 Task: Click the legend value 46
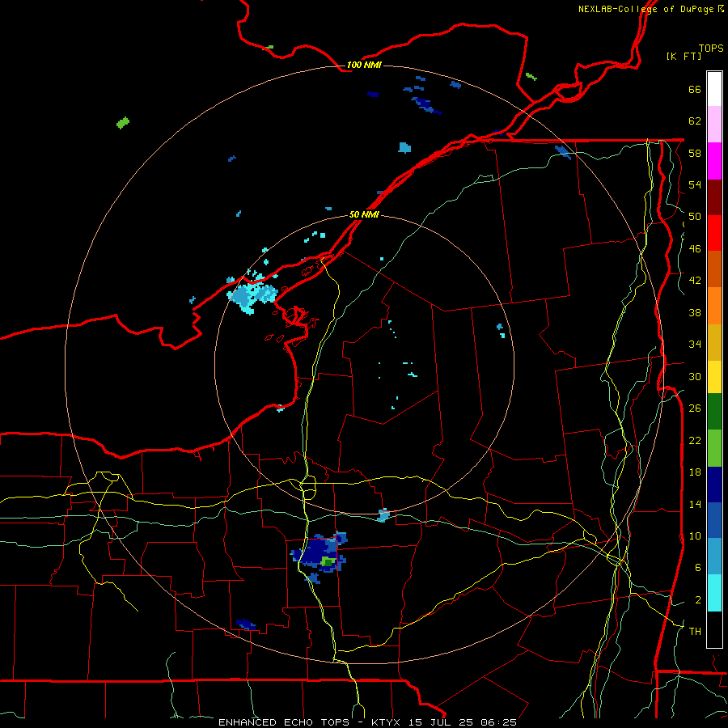tap(695, 248)
